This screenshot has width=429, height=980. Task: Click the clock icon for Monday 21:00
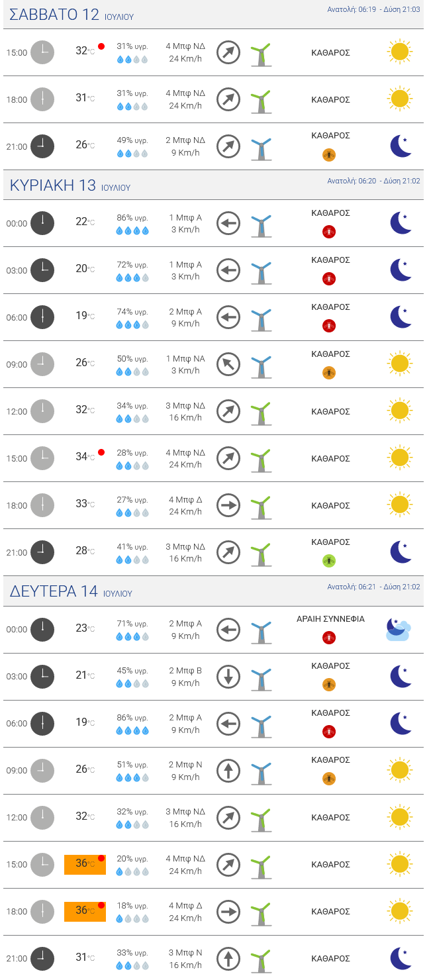42,958
